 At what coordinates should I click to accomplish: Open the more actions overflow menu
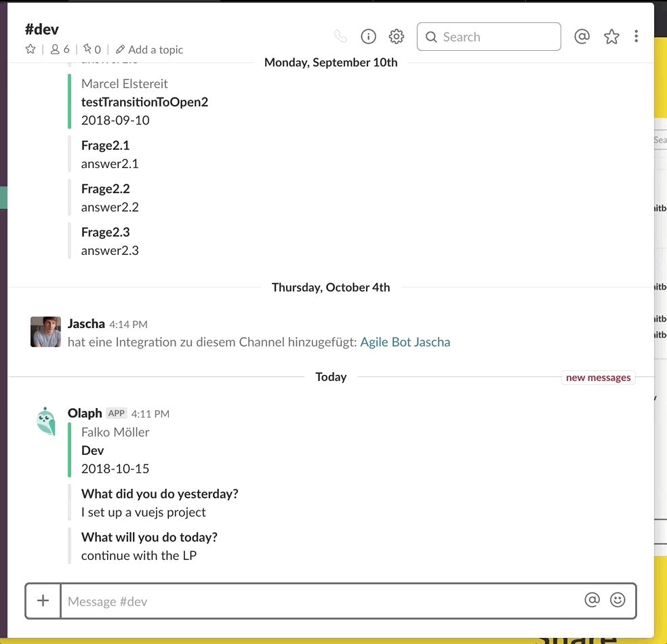(x=636, y=37)
